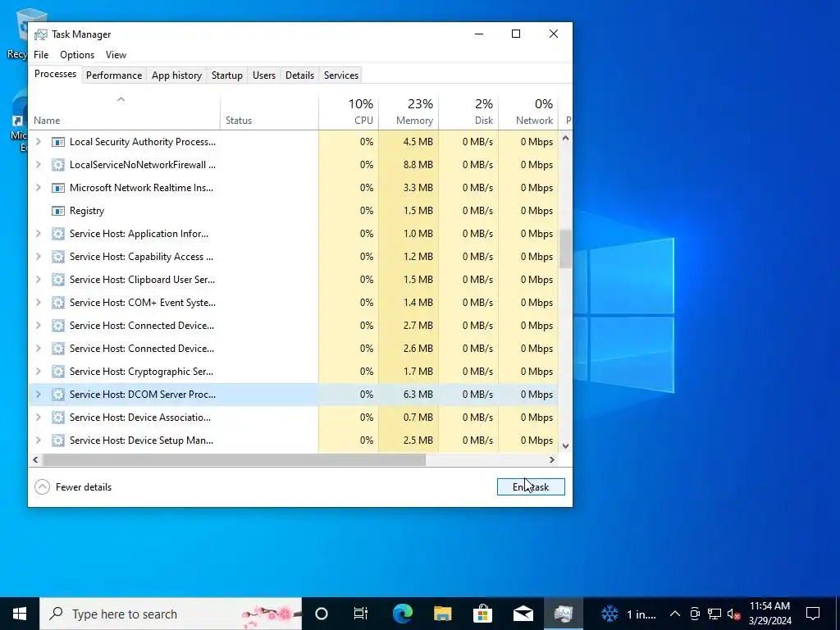Sort processes by the Name column
This screenshot has width=840, height=630.
124,112
